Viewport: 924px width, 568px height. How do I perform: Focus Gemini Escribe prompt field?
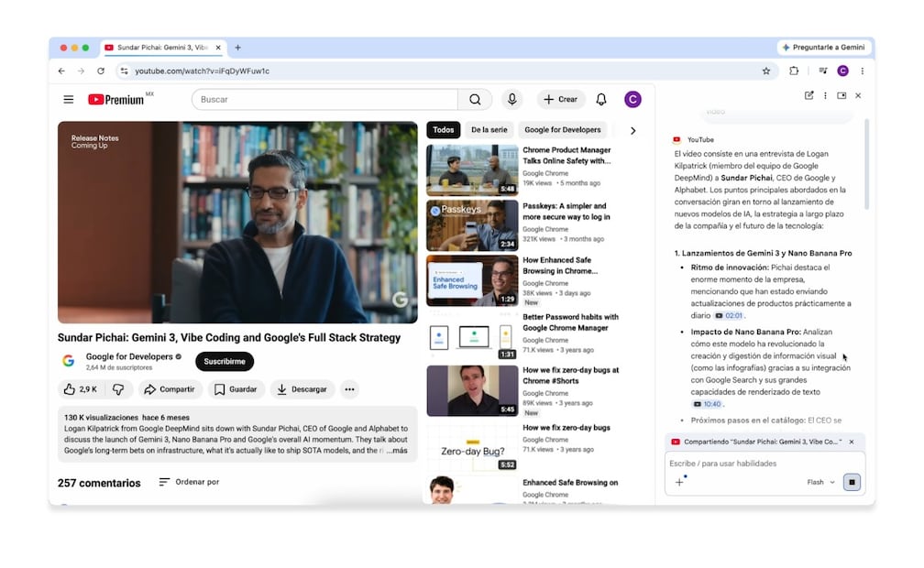pos(764,464)
